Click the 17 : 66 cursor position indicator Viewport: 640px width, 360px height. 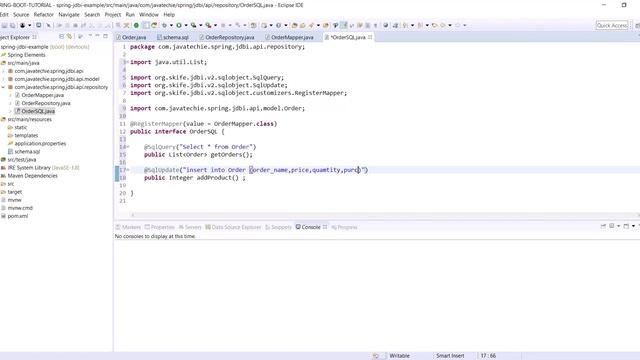click(488, 356)
